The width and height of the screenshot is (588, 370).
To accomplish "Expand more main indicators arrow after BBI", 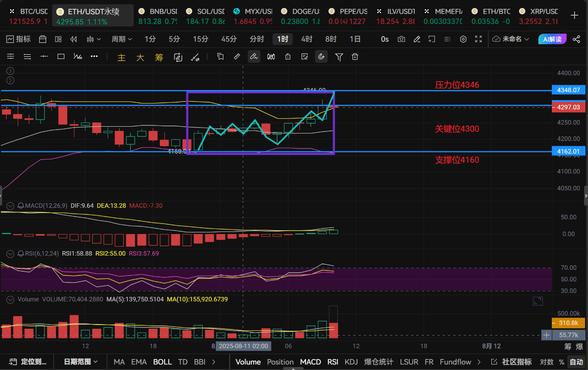I will point(214,362).
